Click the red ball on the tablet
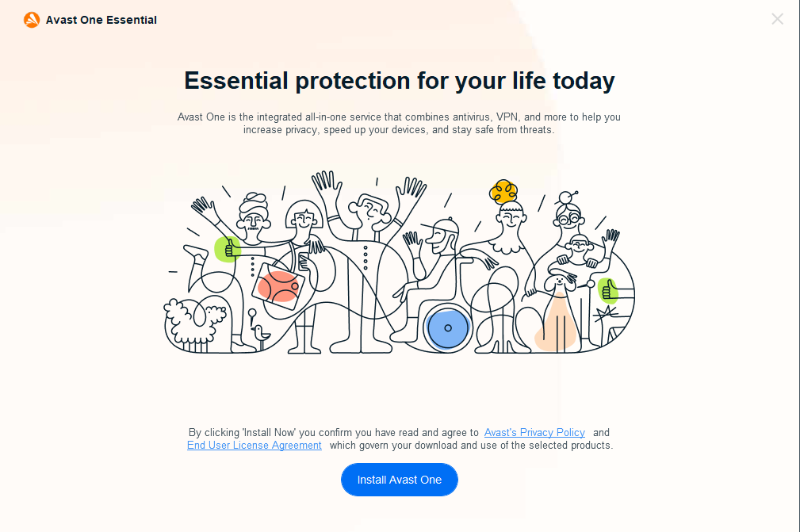This screenshot has width=800, height=532. click(278, 286)
